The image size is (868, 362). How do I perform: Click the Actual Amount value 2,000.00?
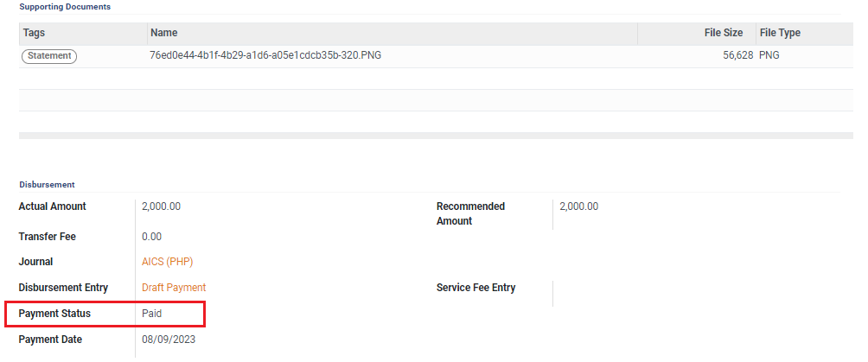point(162,206)
